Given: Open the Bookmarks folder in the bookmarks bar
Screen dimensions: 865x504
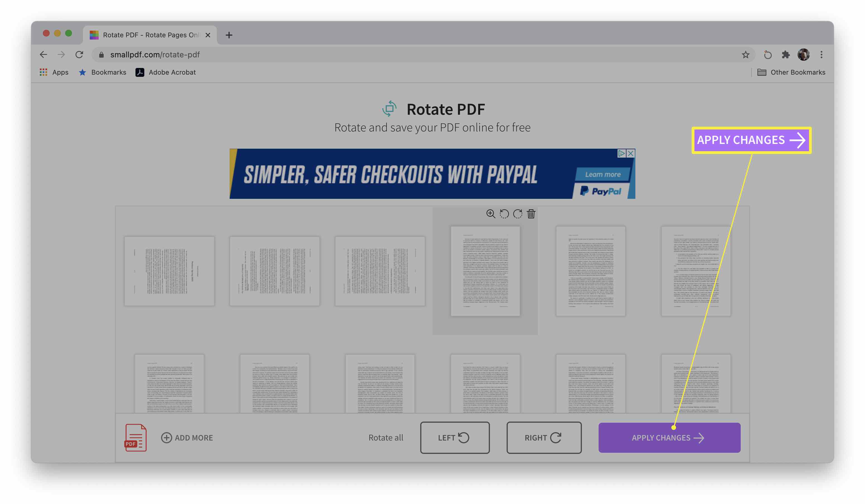Looking at the screenshot, I should (x=103, y=72).
